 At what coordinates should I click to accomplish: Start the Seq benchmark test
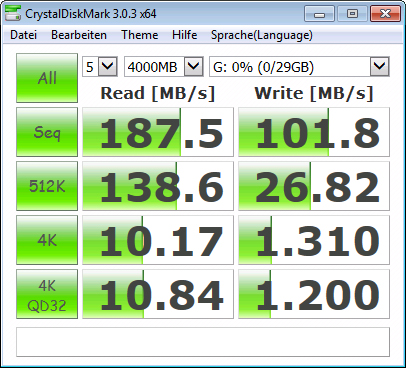(x=47, y=132)
